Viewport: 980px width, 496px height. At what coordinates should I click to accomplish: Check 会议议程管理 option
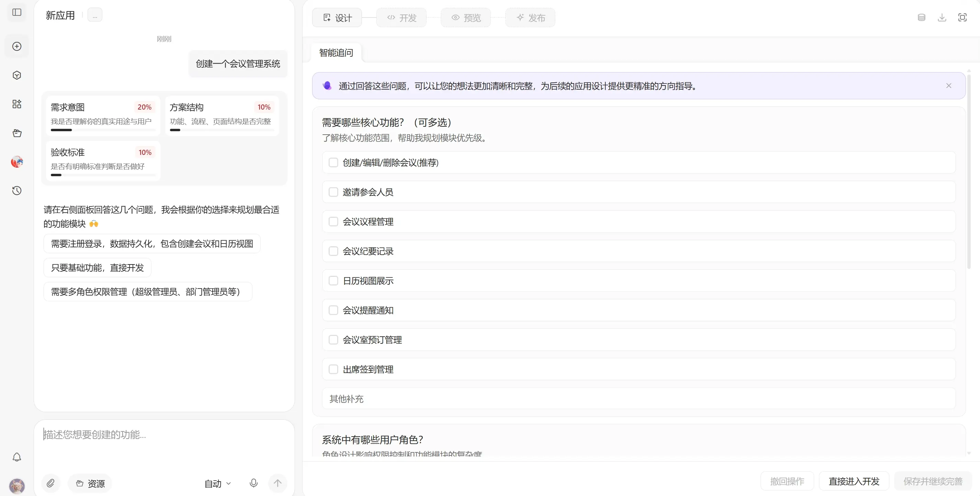[x=333, y=222]
